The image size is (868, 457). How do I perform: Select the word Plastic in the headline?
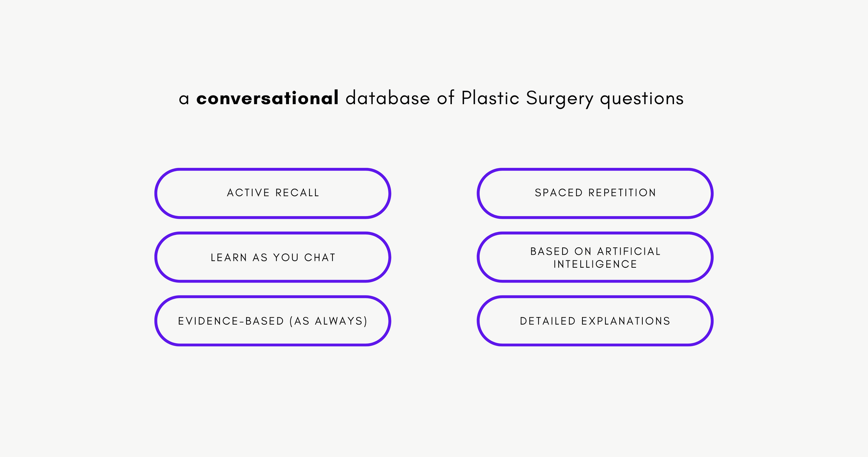(490, 98)
